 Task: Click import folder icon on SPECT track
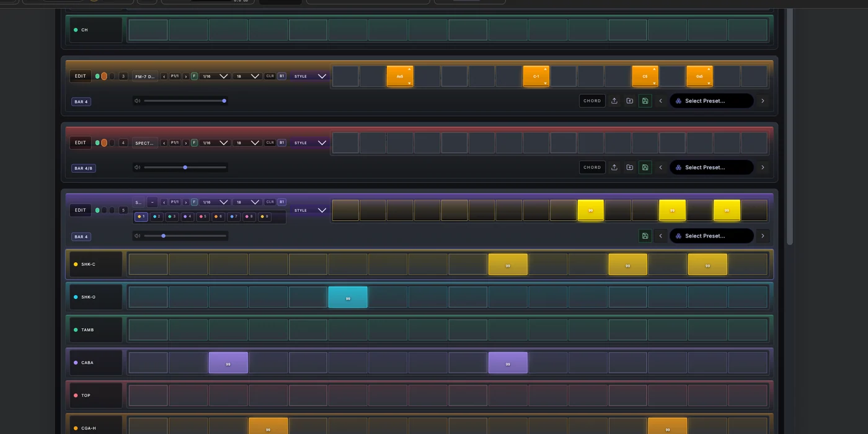click(x=629, y=167)
